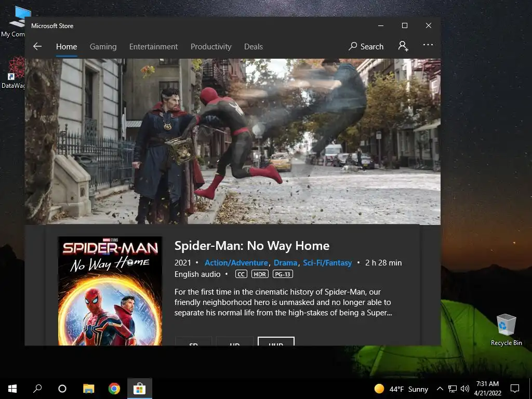532x399 pixels.
Task: Open File Explorer from the taskbar
Action: pos(88,389)
